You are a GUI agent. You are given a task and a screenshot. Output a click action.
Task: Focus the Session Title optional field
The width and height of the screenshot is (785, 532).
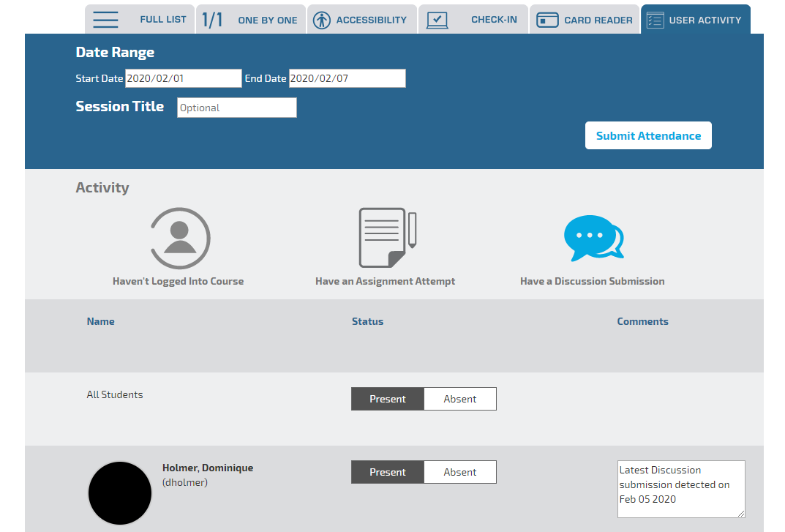237,108
